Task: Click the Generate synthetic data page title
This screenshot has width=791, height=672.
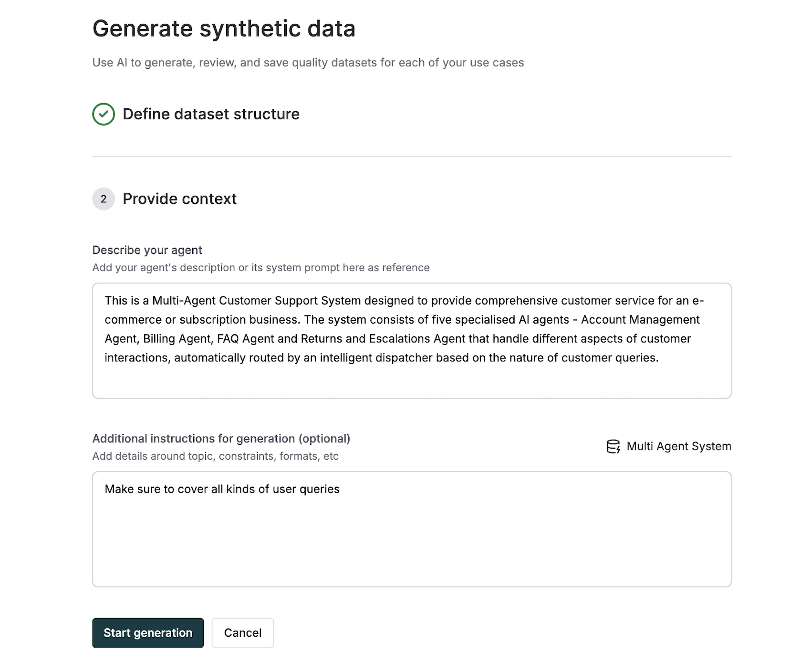Action: (224, 29)
